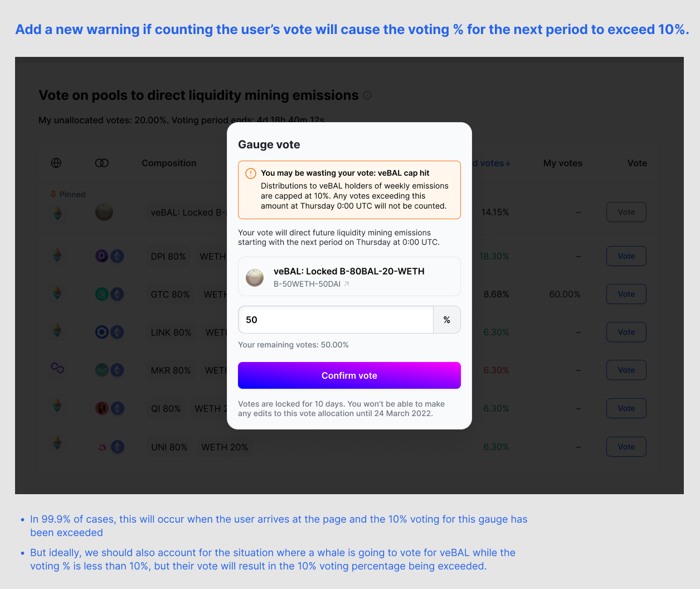Click the info icon beside the page title
Image resolution: width=700 pixels, height=589 pixels.
coord(367,95)
